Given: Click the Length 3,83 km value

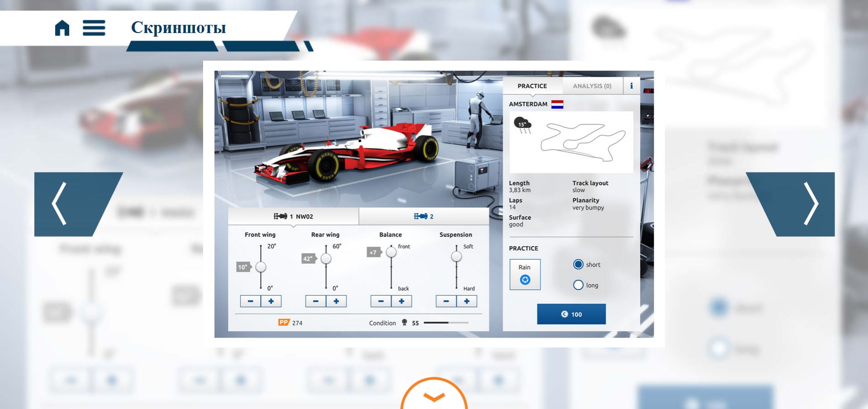Looking at the screenshot, I should coord(520,190).
